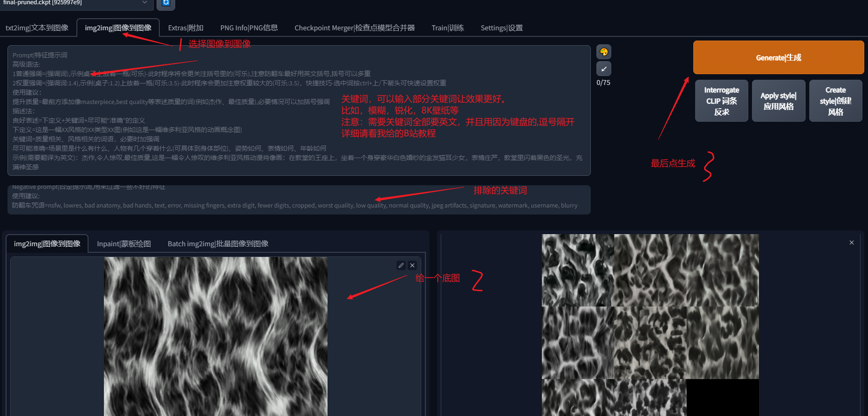This screenshot has width=868, height=416.
Task: Click the Apply style button
Action: [x=778, y=101]
